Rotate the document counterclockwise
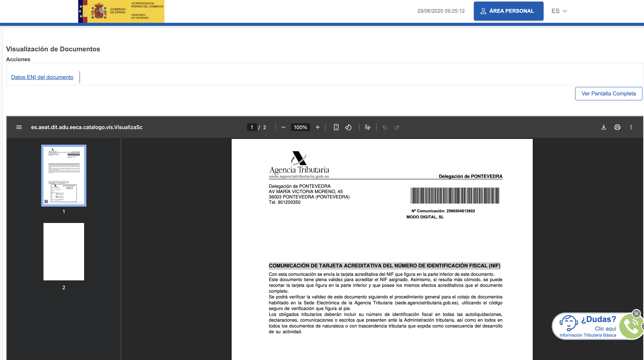Screen dimensions: 644x360 [348, 127]
